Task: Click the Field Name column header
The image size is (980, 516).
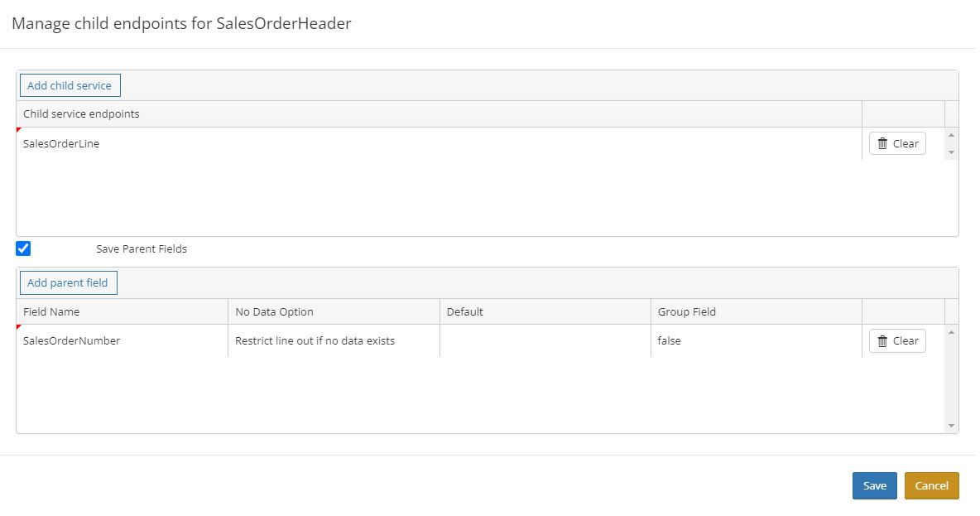Action: [122, 311]
